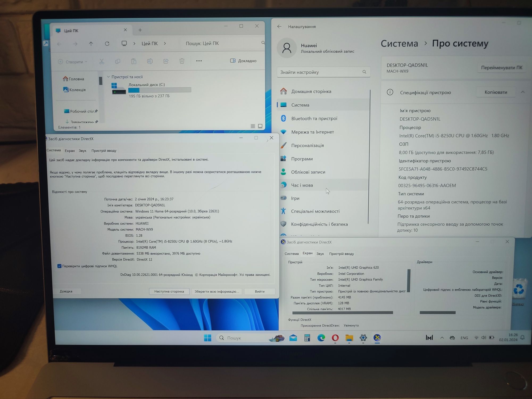Click the Huawei user avatar in Settings
Image resolution: width=532 pixels, height=399 pixels.
tap(287, 48)
